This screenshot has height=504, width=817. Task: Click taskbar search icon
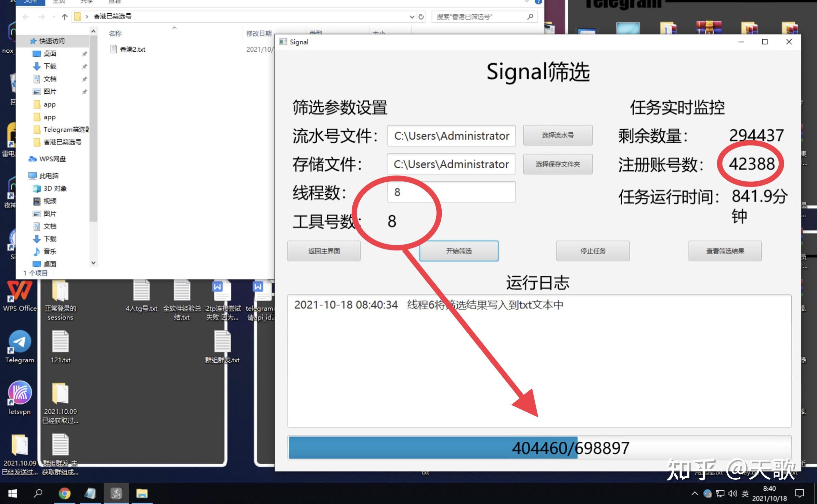[38, 493]
